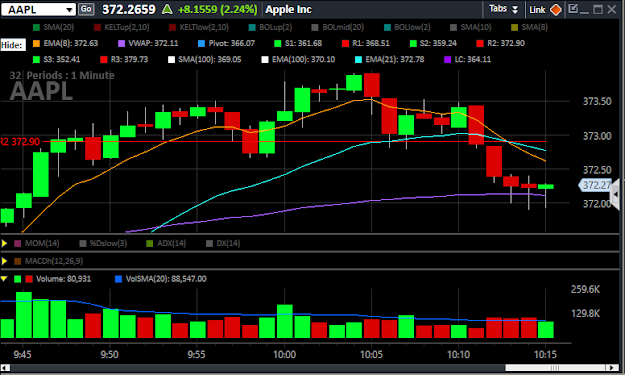Click the horizontal scrollbar right arrow
This screenshot has width=625, height=375.
pos(612,367)
